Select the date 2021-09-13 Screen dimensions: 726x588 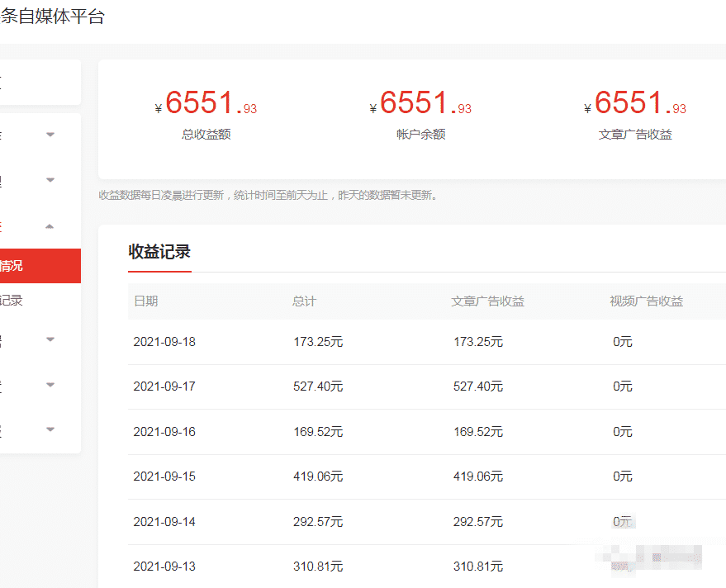[164, 567]
